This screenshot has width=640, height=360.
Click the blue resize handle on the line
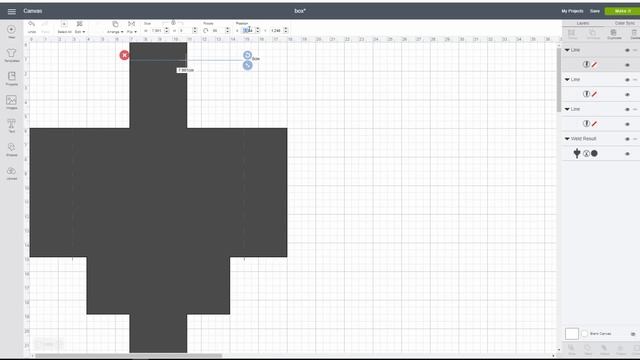[x=247, y=65]
